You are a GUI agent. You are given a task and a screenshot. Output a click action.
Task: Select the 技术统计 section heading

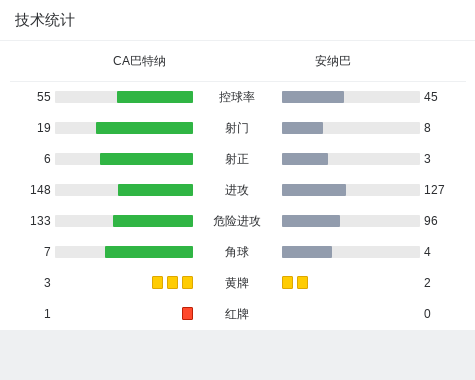(44, 20)
